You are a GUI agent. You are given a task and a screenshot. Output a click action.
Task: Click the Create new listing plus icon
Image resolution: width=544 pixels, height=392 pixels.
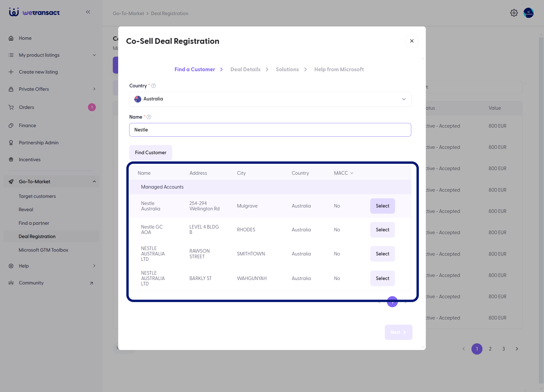tap(11, 72)
